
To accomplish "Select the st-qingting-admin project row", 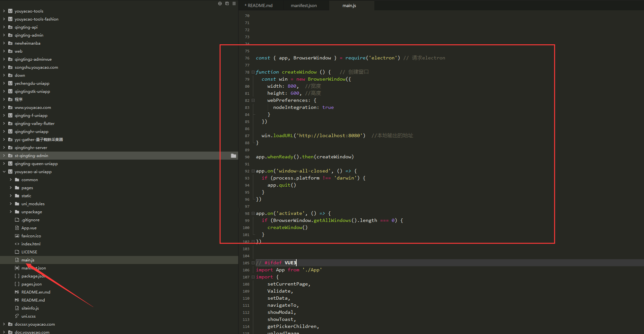I will point(119,155).
